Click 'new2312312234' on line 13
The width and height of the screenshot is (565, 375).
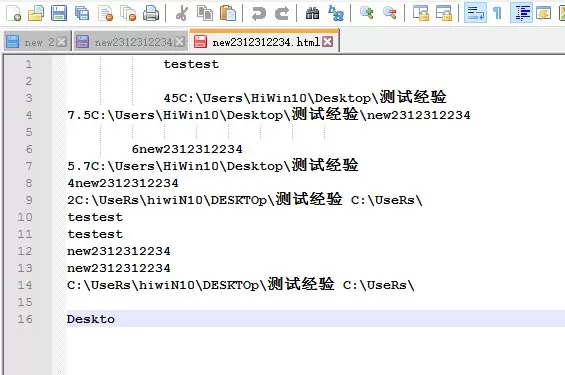(119, 268)
